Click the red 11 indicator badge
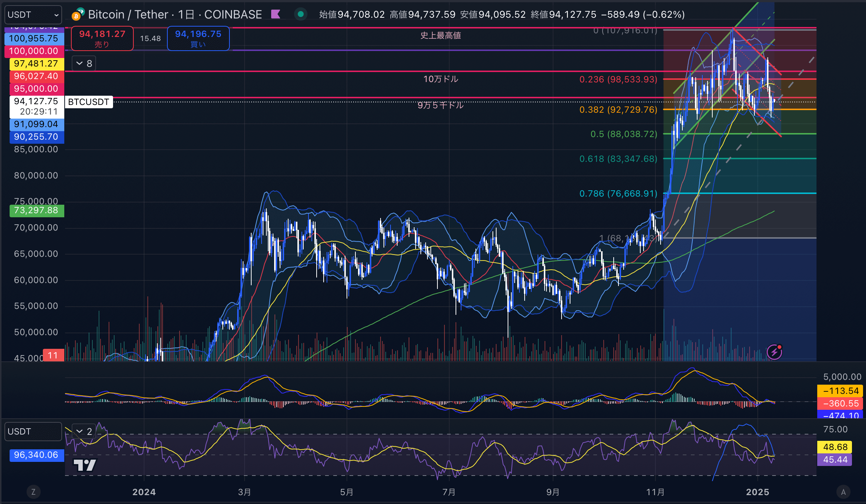Viewport: 866px width, 504px height. point(53,355)
